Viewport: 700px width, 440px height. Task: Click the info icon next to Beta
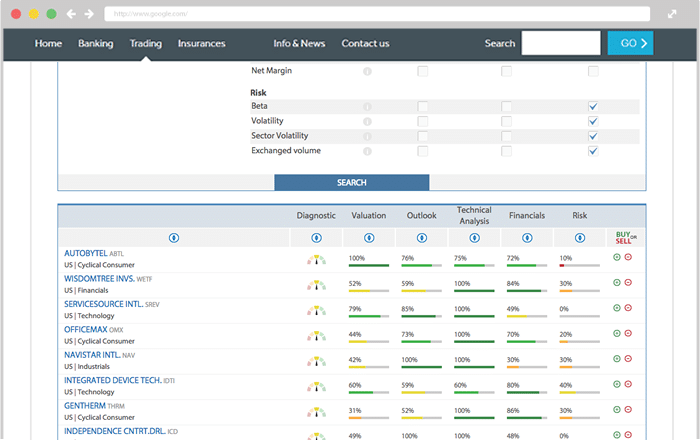(367, 107)
